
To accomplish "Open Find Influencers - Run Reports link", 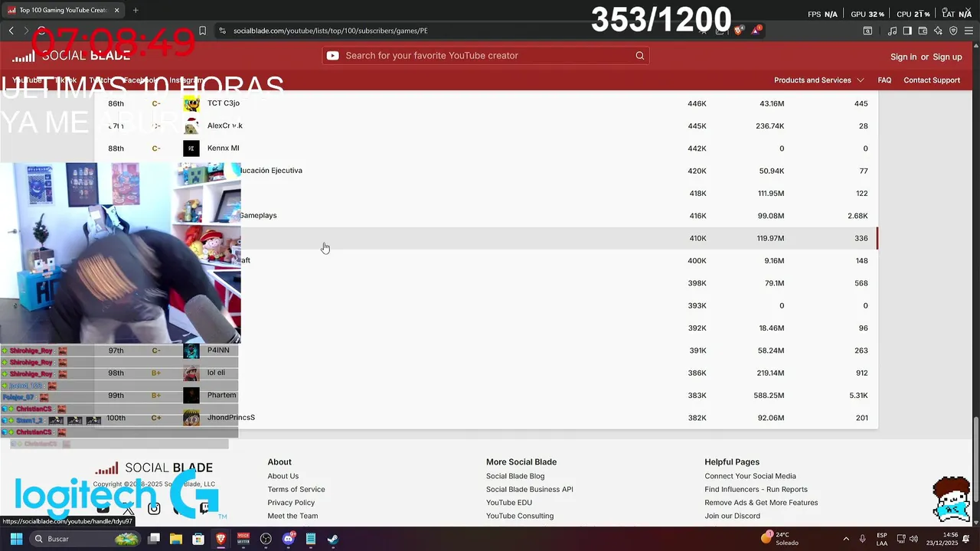I will 756,489.
